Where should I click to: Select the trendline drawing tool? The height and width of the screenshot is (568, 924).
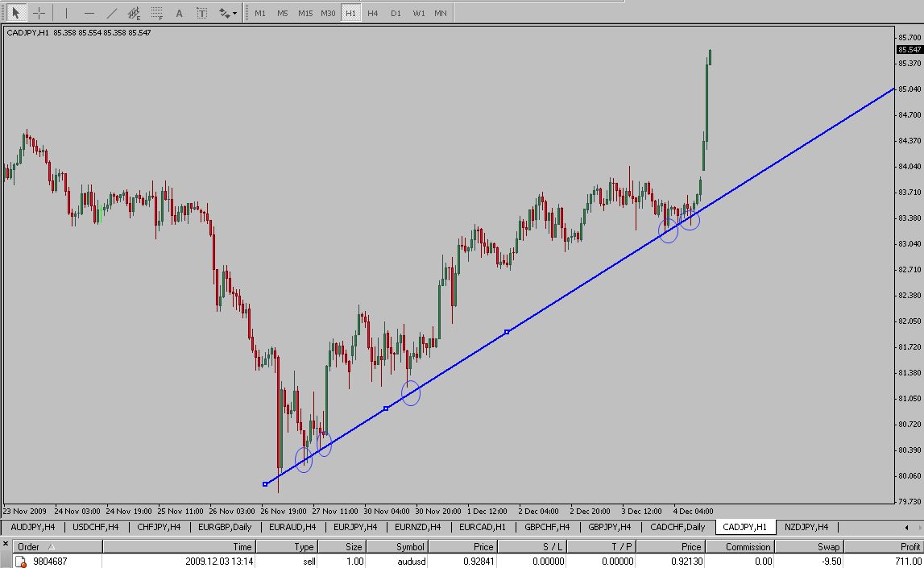111,13
